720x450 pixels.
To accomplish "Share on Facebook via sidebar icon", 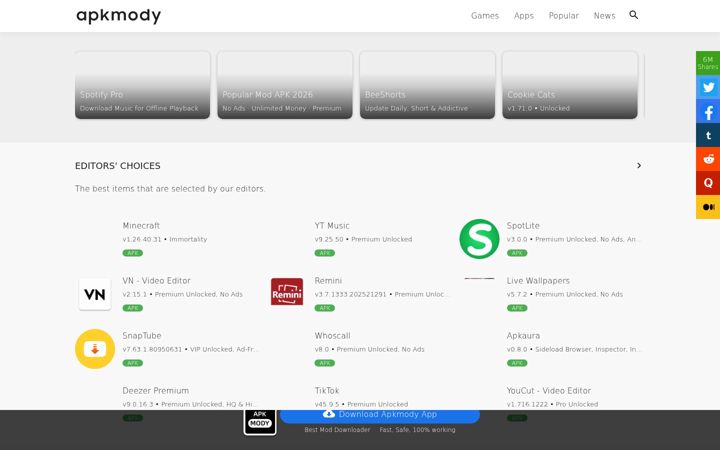I will [708, 111].
